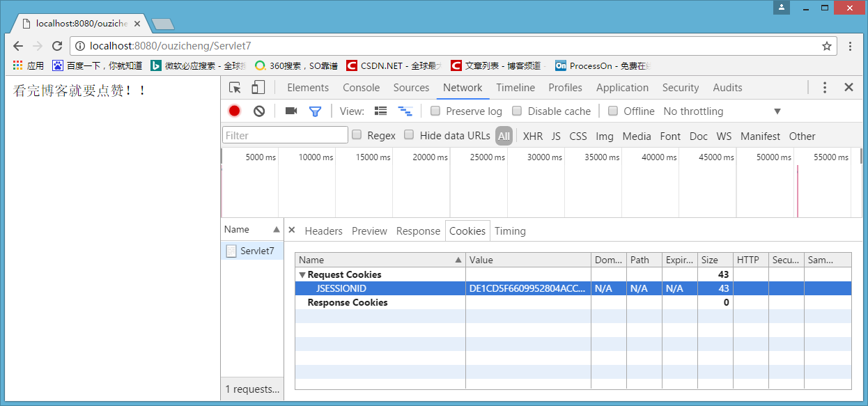Close the request details pane
The width and height of the screenshot is (868, 406).
tap(292, 230)
